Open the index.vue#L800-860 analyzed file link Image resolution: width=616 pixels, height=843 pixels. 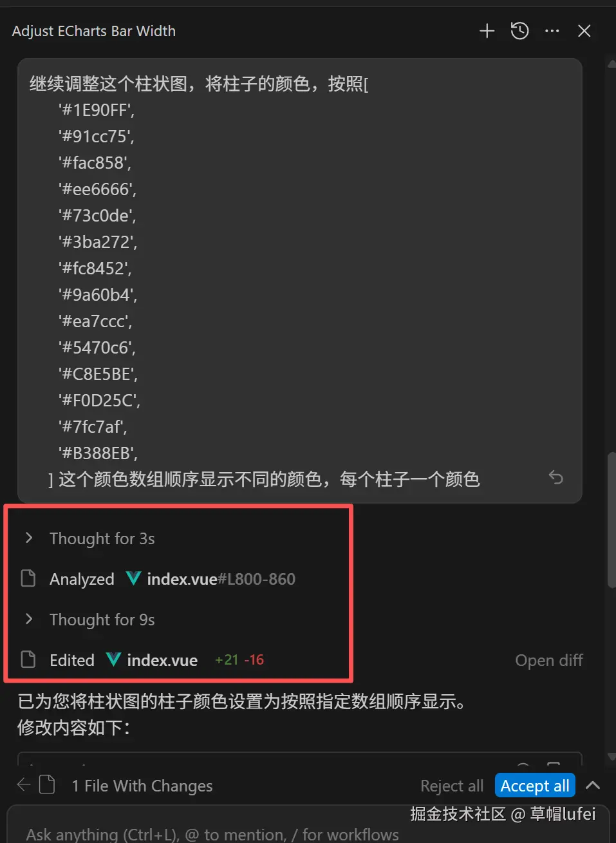tap(221, 579)
